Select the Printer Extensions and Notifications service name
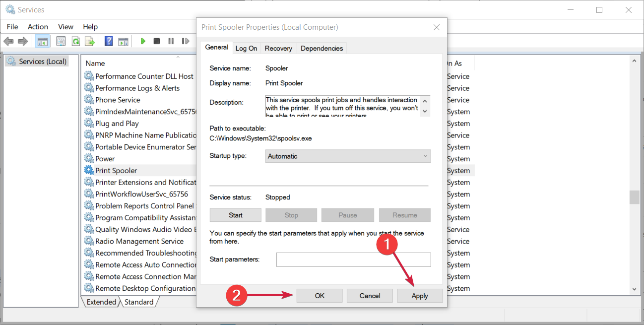The image size is (644, 325). pyautogui.click(x=146, y=182)
